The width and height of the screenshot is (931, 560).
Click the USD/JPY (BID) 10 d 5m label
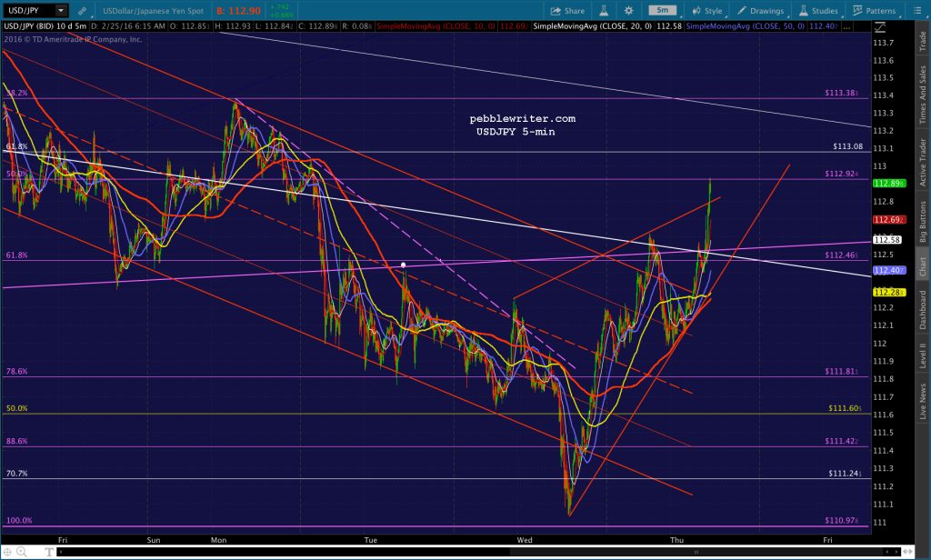point(45,26)
